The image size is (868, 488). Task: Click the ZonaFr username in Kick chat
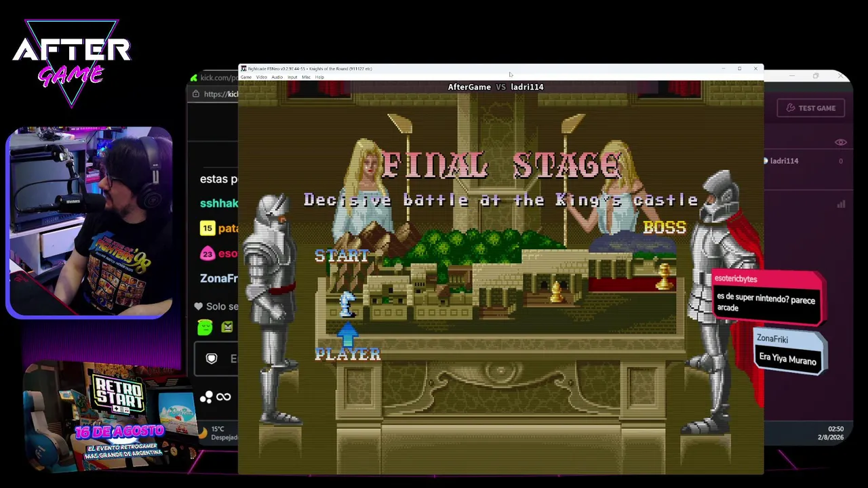pyautogui.click(x=219, y=279)
